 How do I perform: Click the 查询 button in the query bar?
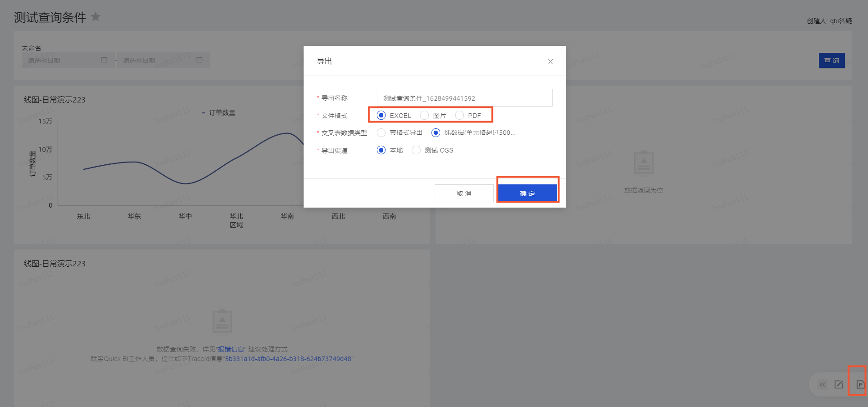point(831,61)
